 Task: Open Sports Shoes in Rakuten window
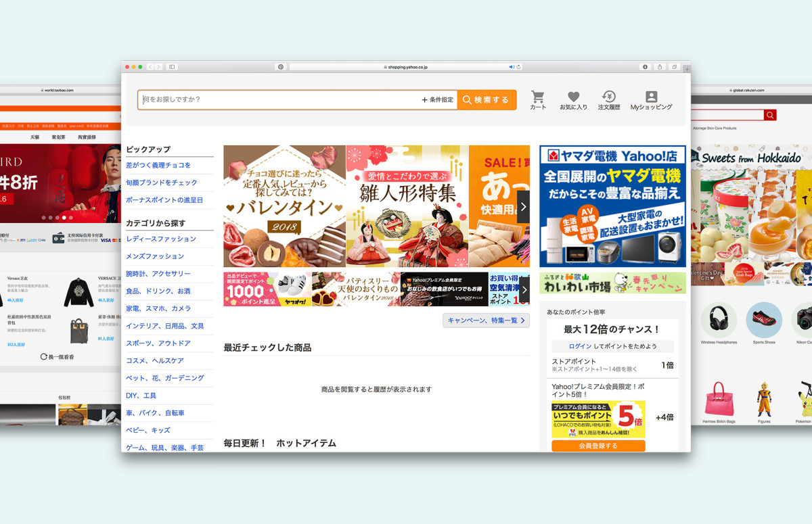point(764,324)
